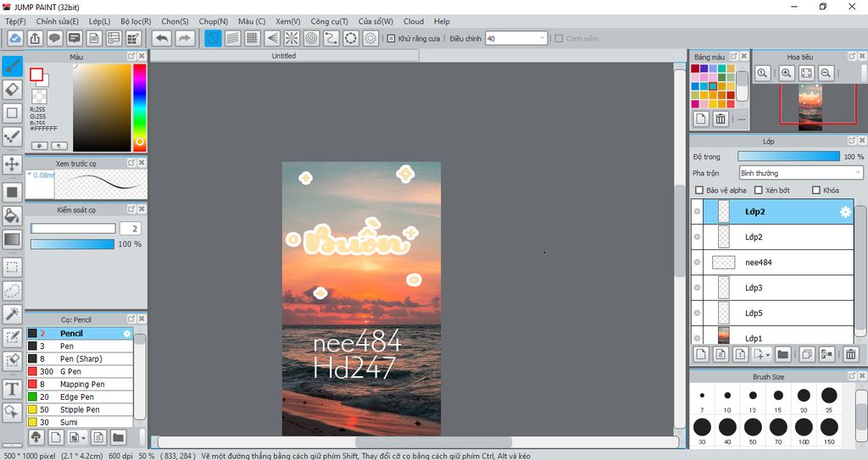Enable Bảo vệ alpha checkbox

coord(699,190)
